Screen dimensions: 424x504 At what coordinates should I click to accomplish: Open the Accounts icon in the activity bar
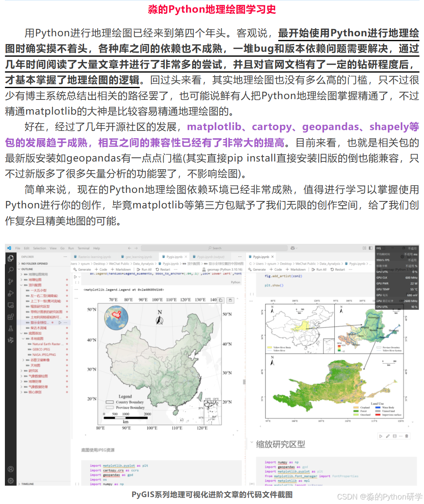[11, 469]
